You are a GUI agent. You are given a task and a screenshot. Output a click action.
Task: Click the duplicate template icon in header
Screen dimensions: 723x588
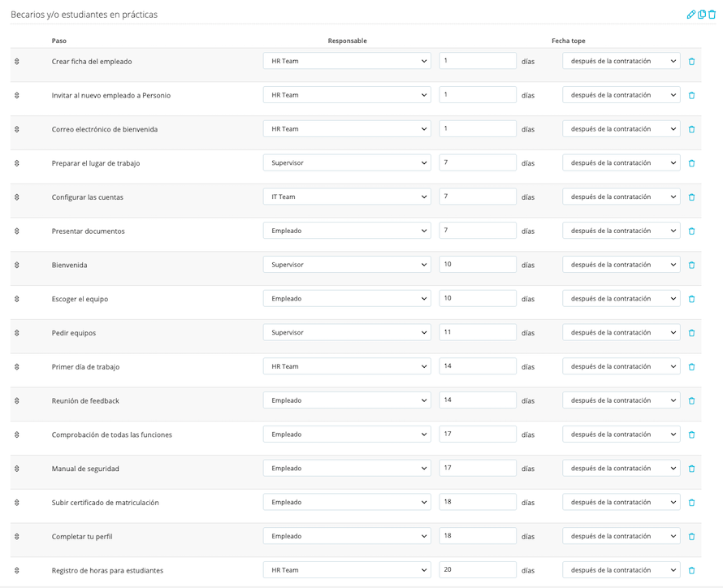point(702,15)
